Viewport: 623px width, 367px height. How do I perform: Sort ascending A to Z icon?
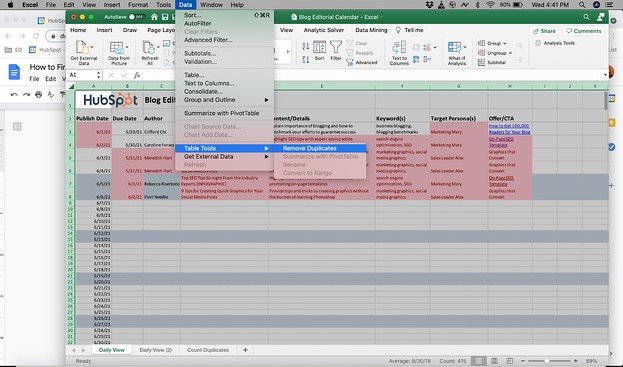pos(305,46)
